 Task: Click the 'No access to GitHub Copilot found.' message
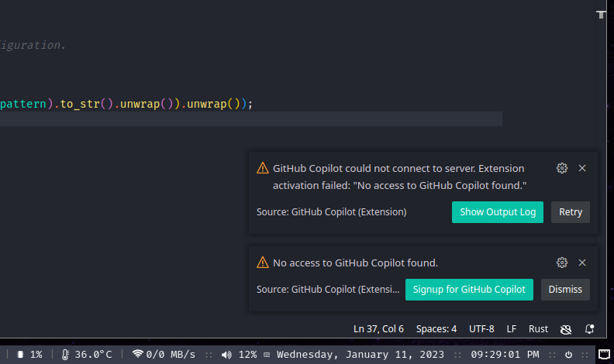(x=355, y=263)
